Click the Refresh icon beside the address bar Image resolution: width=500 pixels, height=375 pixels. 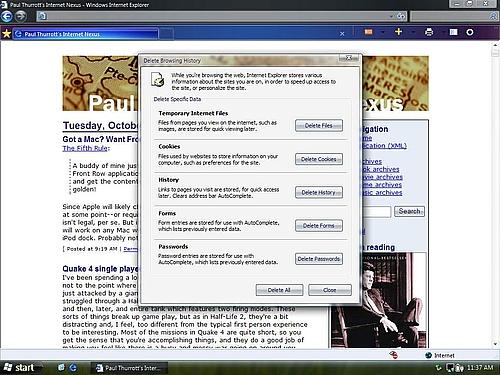point(401,16)
